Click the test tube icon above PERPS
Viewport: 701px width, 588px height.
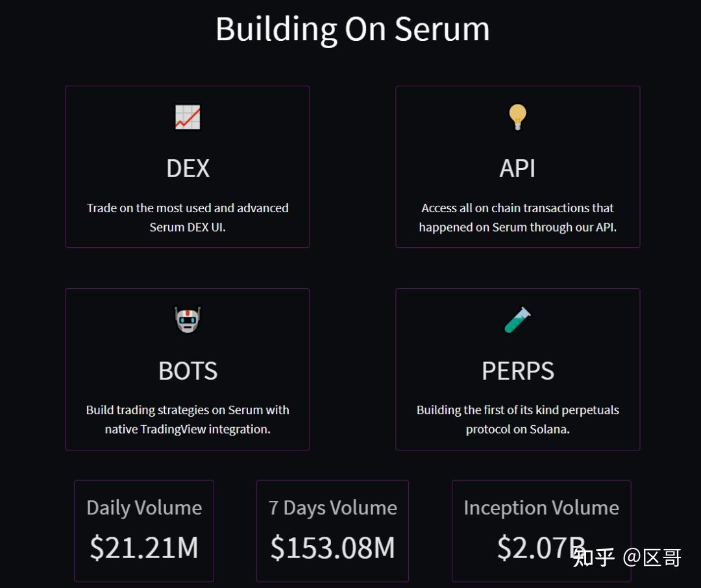click(x=518, y=320)
